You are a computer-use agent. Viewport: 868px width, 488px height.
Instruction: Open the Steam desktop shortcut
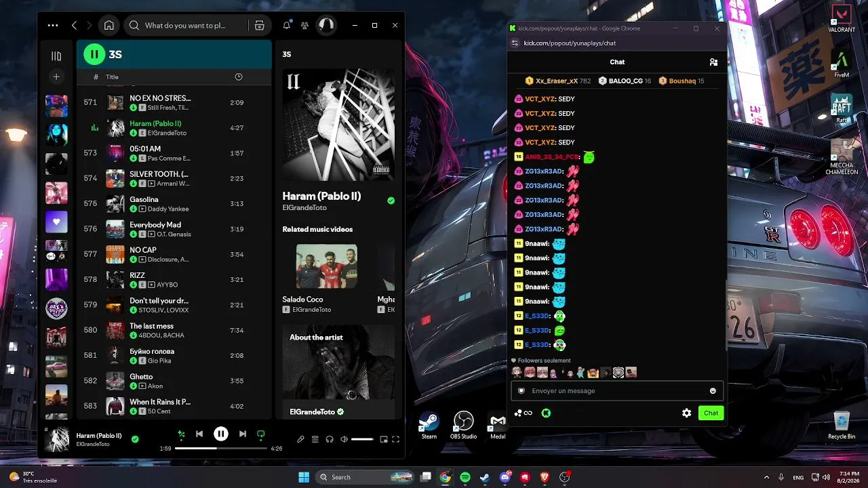tap(429, 425)
